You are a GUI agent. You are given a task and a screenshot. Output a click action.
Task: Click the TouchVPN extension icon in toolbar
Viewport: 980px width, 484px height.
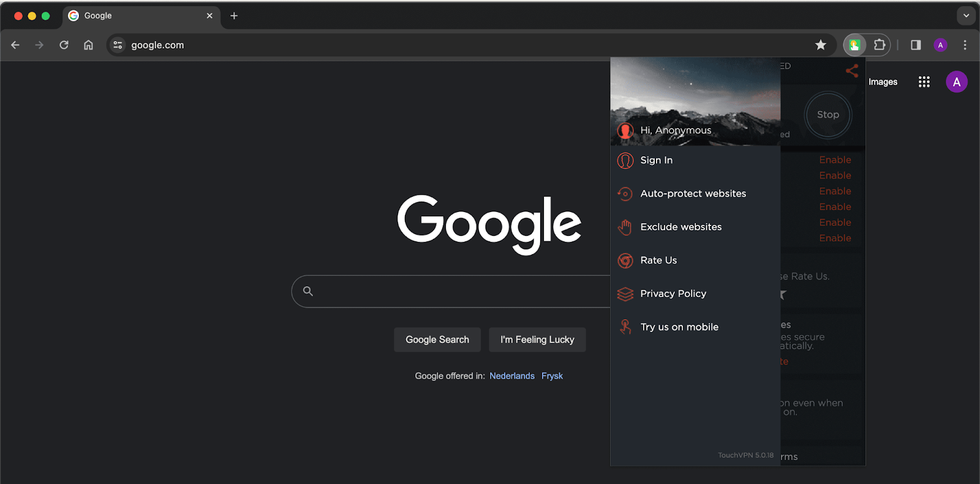coord(854,45)
